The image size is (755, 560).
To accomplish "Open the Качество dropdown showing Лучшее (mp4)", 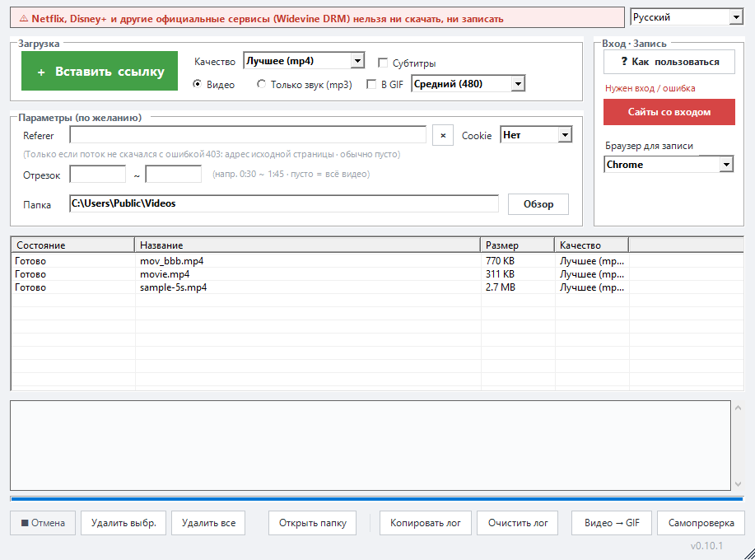I will pyautogui.click(x=304, y=61).
